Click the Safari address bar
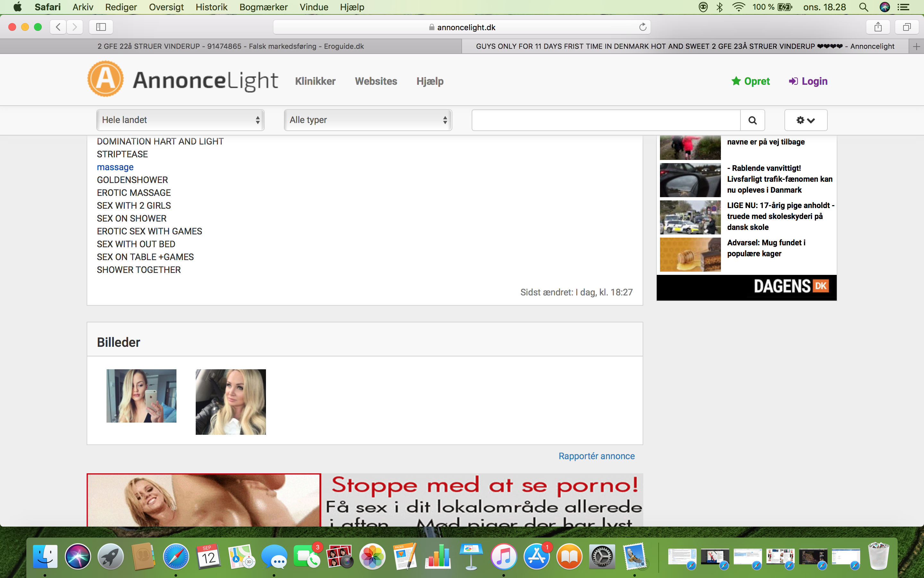Image resolution: width=924 pixels, height=578 pixels. click(x=462, y=27)
